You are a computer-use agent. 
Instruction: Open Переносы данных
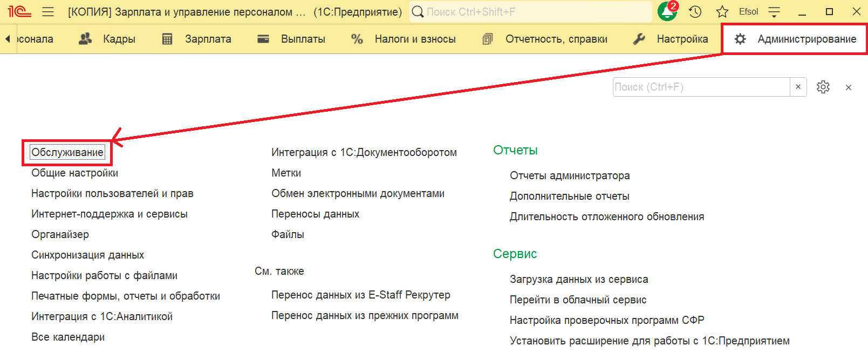[x=315, y=214]
